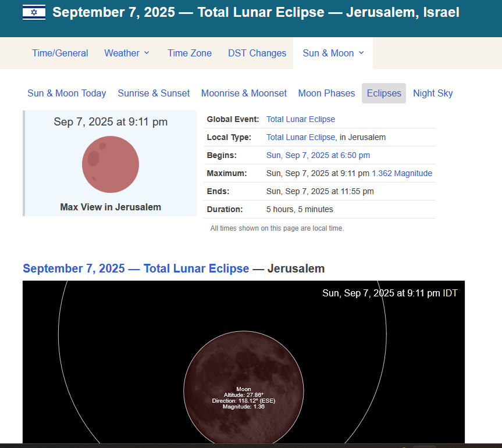This screenshot has width=502, height=448.
Task: Click 'Max View in Jerusalem' caption
Action: click(111, 207)
